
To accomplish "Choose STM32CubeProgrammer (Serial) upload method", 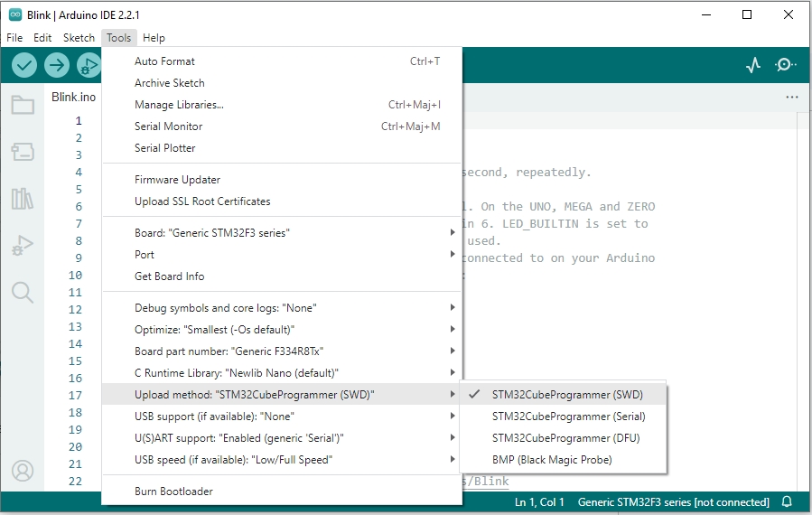I will [x=568, y=417].
